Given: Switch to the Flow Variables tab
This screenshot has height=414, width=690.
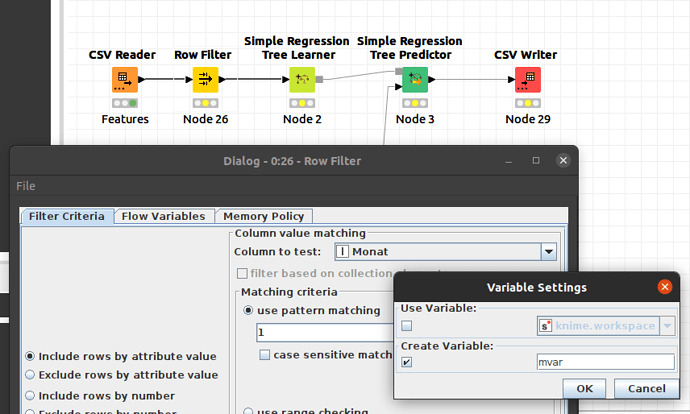Looking at the screenshot, I should coord(164,216).
